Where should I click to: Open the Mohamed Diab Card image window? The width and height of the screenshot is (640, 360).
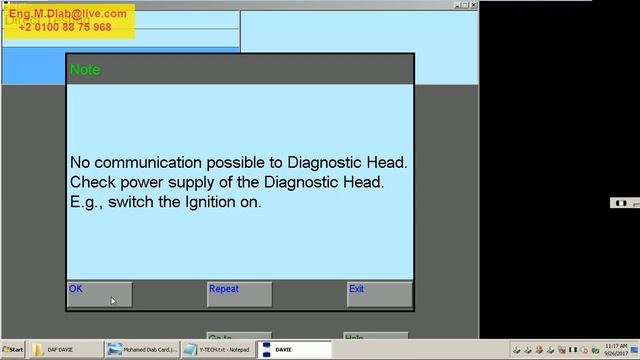click(x=142, y=350)
